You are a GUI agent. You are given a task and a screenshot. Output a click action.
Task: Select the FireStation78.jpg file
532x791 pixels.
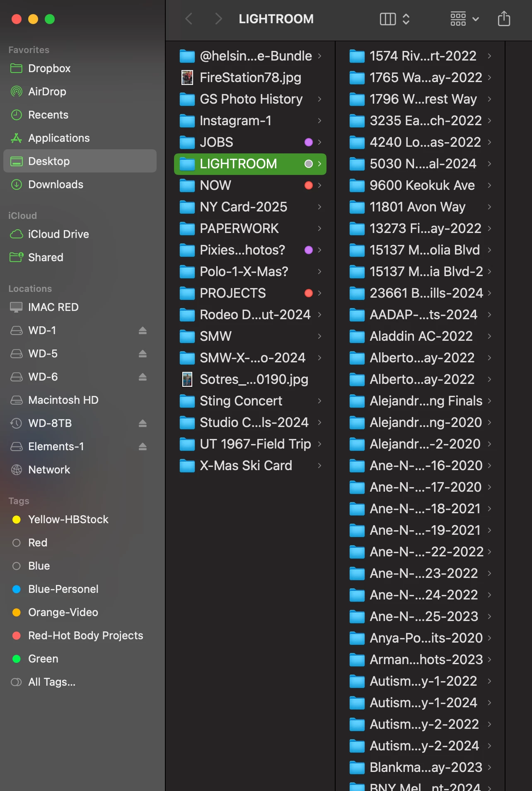coord(250,78)
